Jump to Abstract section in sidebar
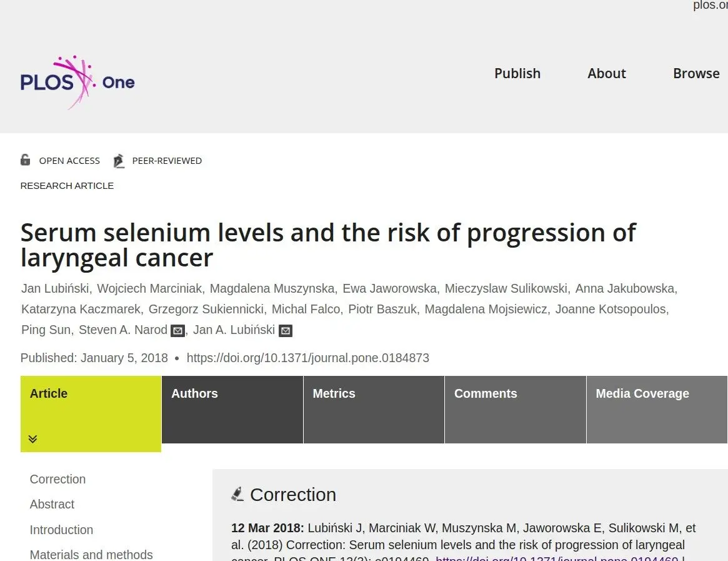Image resolution: width=728 pixels, height=561 pixels. (52, 504)
